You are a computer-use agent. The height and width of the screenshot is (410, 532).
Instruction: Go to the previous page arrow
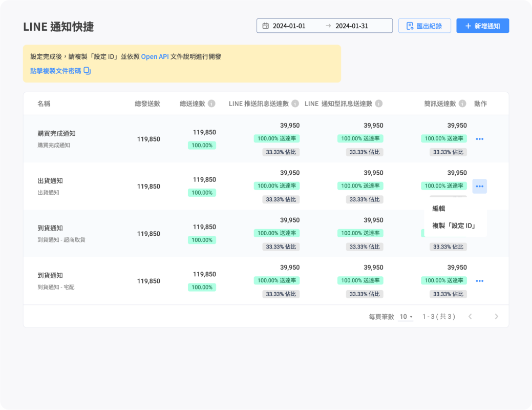tap(470, 317)
